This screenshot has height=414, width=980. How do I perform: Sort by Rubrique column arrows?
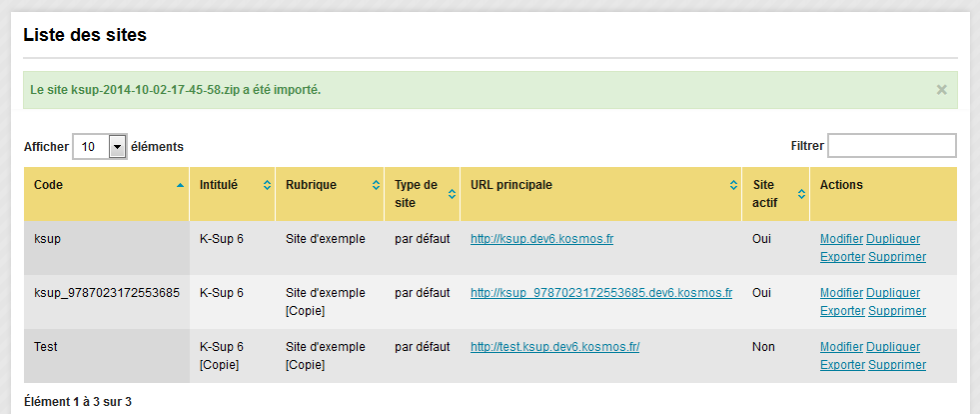click(x=376, y=185)
